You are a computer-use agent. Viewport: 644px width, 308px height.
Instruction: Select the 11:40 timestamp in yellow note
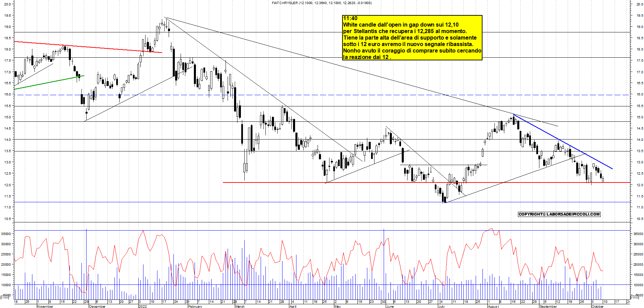(350, 18)
